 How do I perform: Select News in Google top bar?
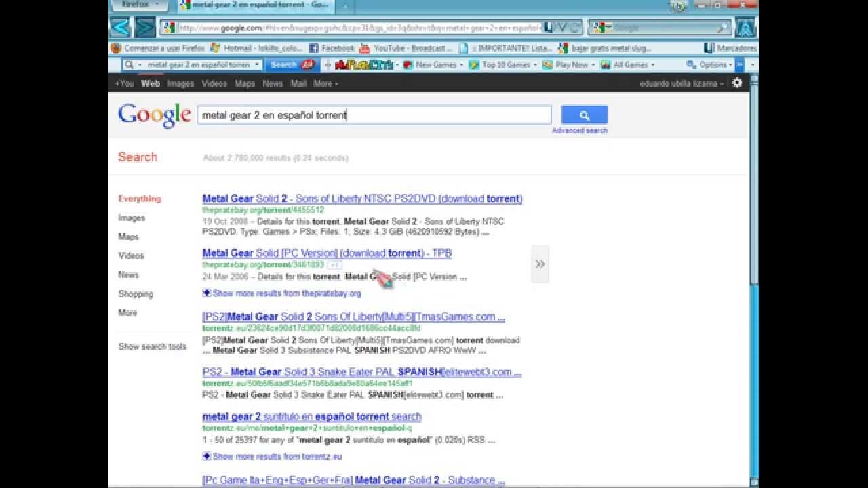(273, 83)
